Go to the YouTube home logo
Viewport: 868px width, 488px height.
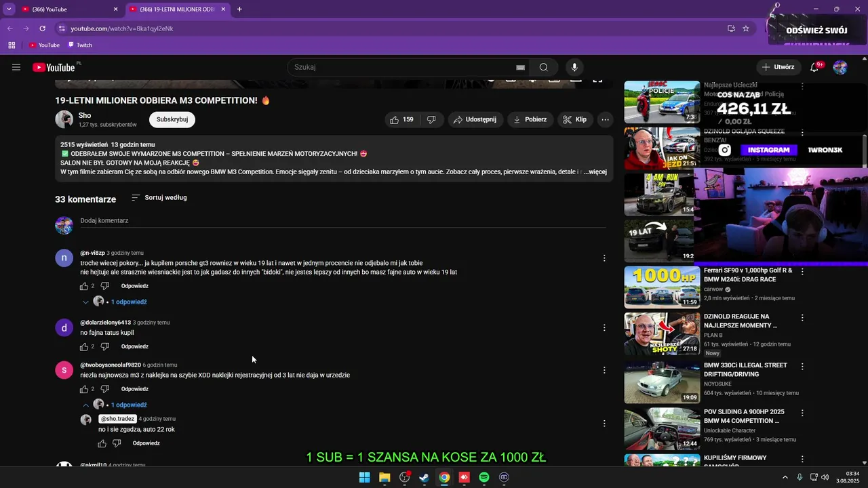[x=54, y=67]
